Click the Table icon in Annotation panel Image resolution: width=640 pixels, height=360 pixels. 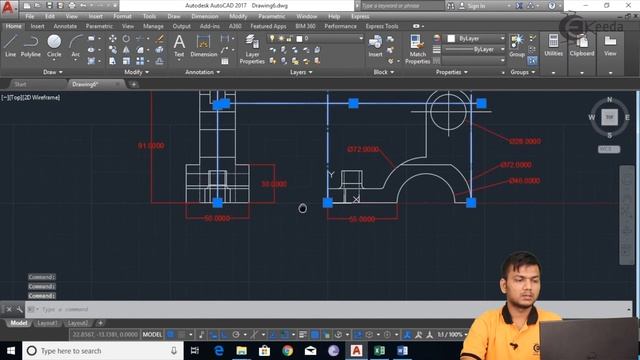click(x=224, y=61)
